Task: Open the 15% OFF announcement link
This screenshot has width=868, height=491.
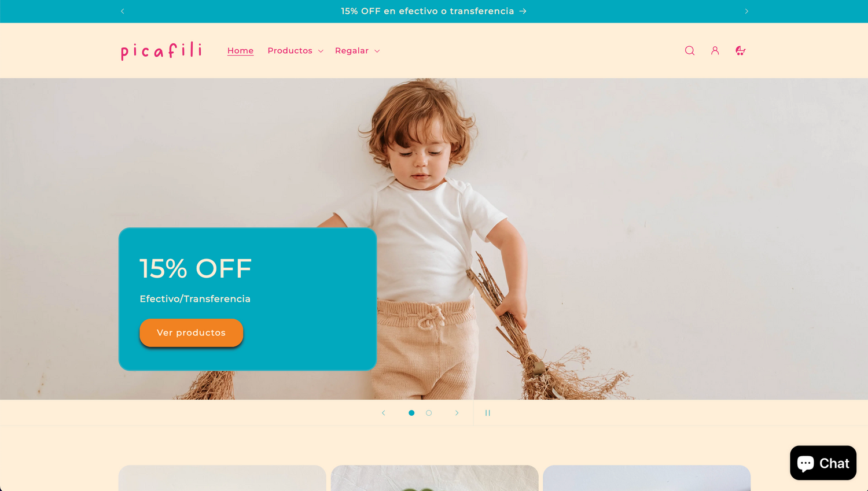Action: [433, 11]
